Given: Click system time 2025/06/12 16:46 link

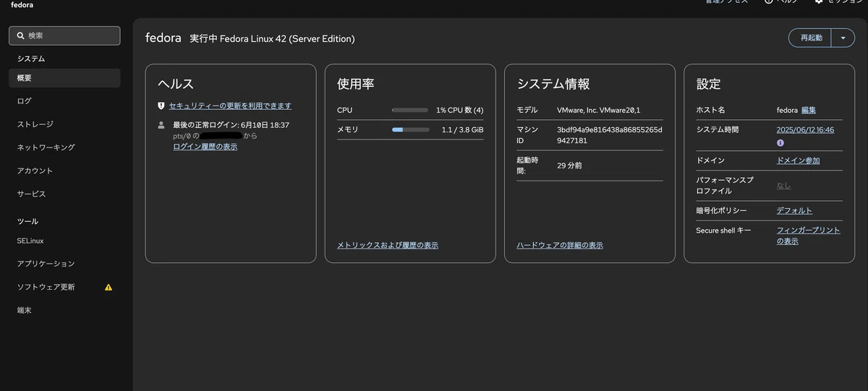Looking at the screenshot, I should click(805, 130).
